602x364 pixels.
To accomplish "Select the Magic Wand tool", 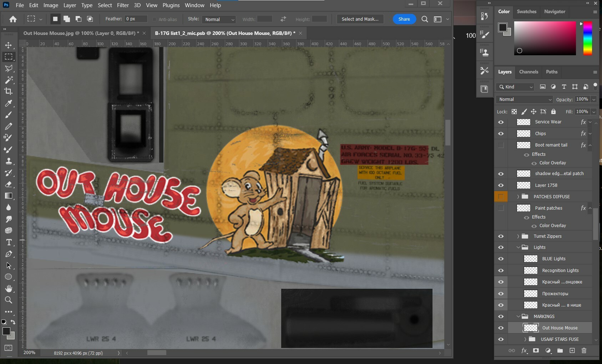I will 9,80.
